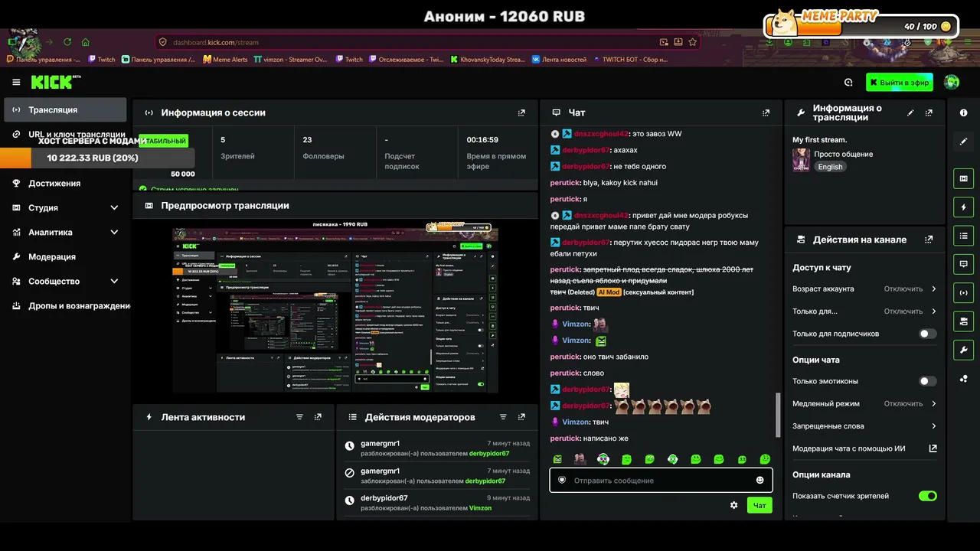Image resolution: width=980 pixels, height=551 pixels.
Task: Click the stream preview thumbnail
Action: click(x=335, y=307)
